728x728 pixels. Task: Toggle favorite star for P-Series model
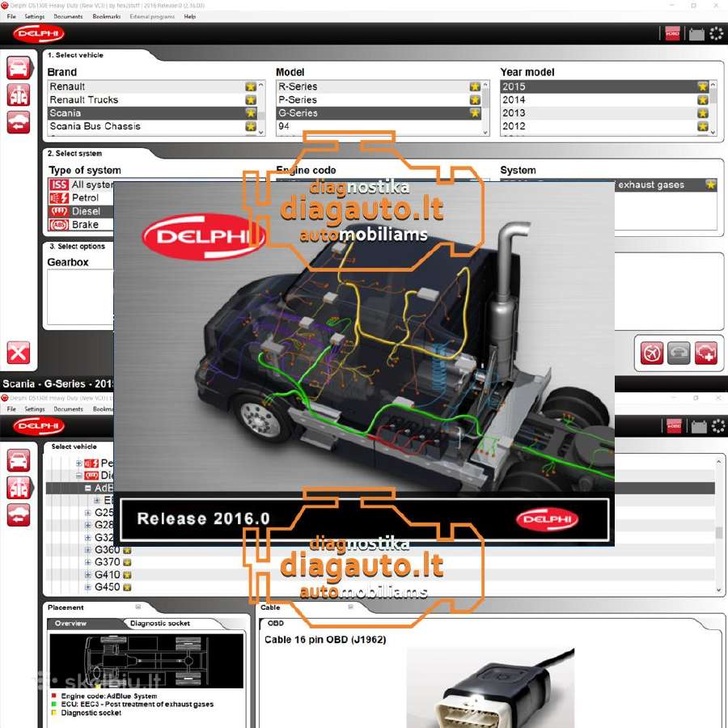click(475, 99)
